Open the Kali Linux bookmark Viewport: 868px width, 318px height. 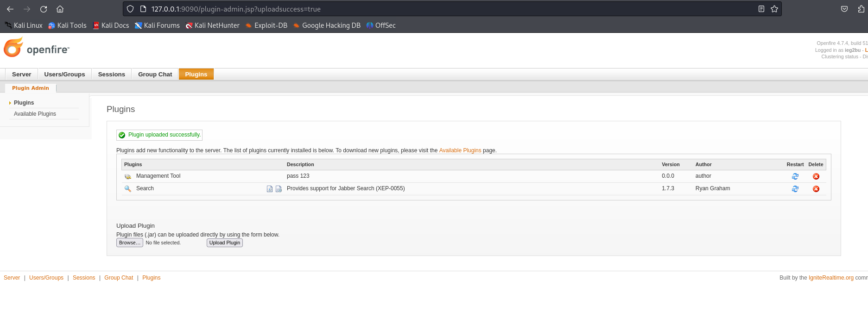(24, 25)
